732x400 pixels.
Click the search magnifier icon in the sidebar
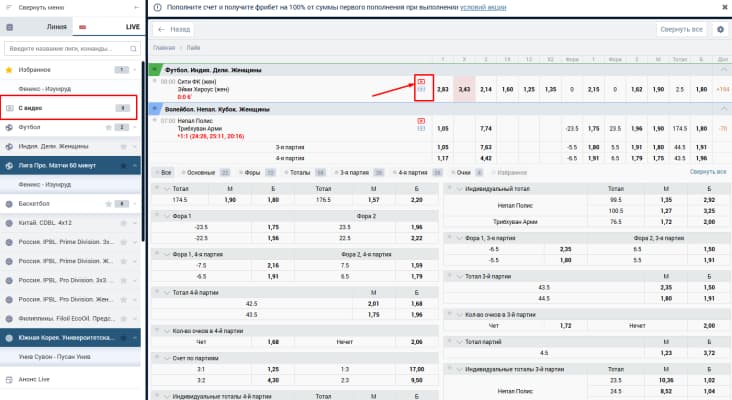(133, 49)
